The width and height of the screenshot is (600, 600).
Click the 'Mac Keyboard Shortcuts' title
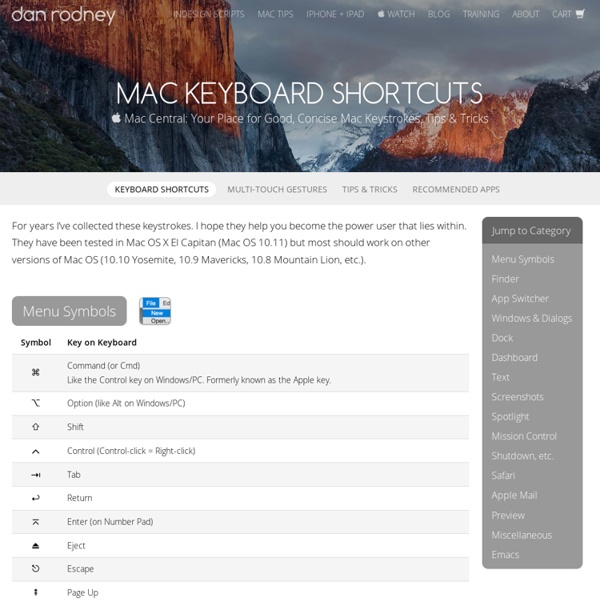pos(299,93)
